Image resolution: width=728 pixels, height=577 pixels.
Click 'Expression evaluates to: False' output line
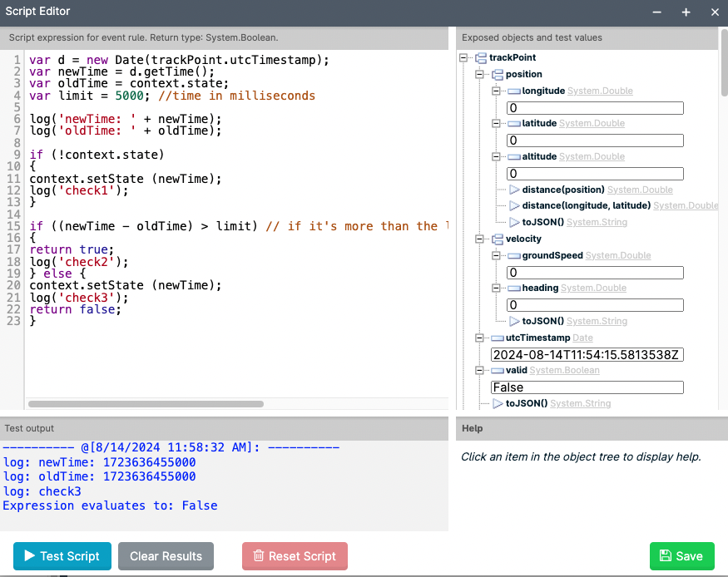pyautogui.click(x=110, y=505)
